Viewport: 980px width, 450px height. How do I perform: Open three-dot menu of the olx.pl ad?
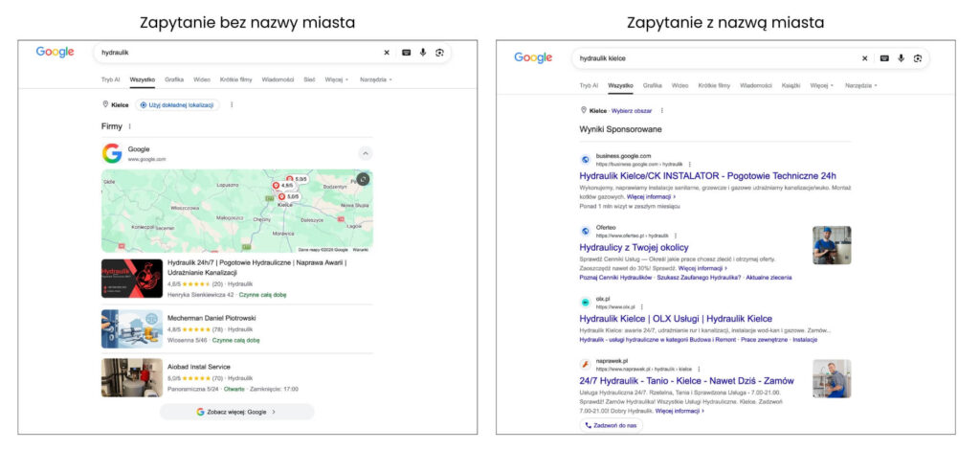click(642, 307)
